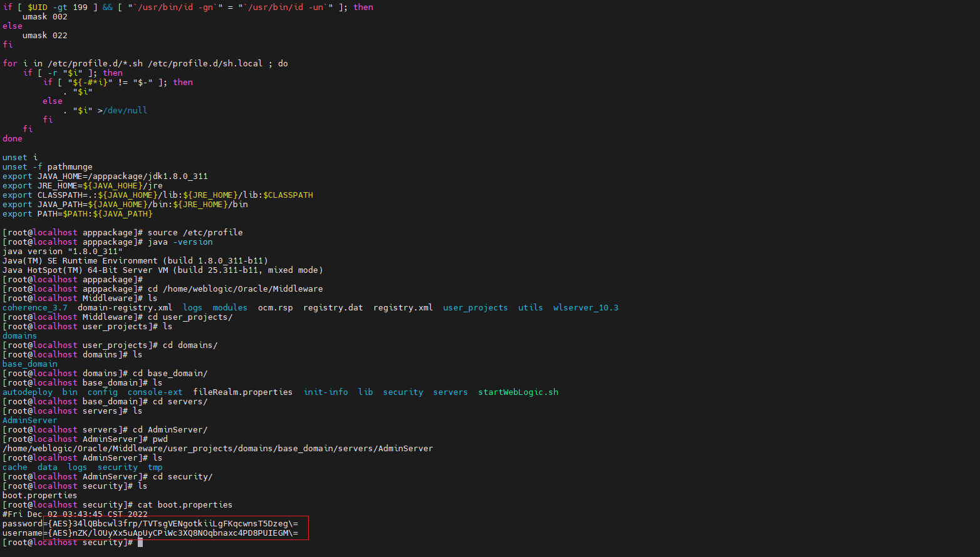
Task: Click the 'export JAVA_PATH' line
Action: coord(125,205)
